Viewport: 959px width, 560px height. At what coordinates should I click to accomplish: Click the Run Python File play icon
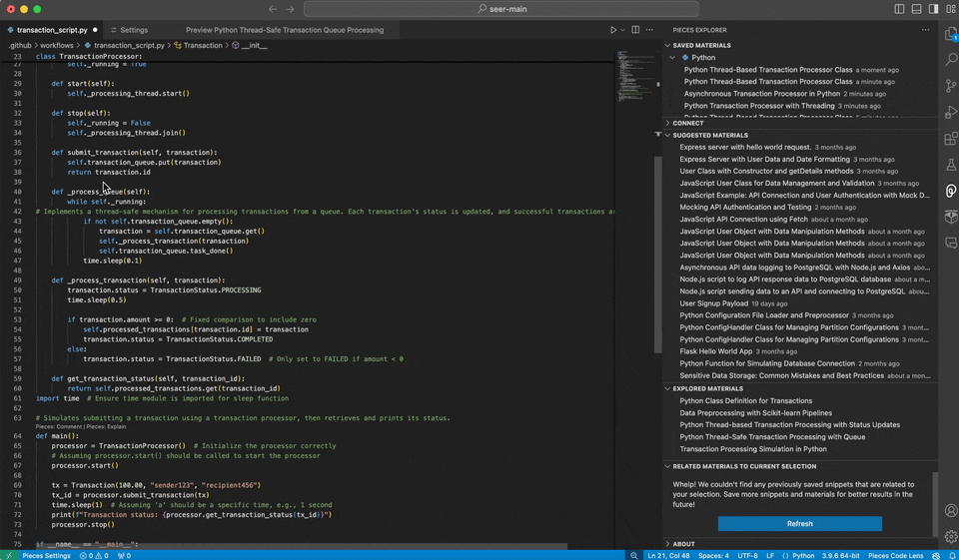[613, 30]
